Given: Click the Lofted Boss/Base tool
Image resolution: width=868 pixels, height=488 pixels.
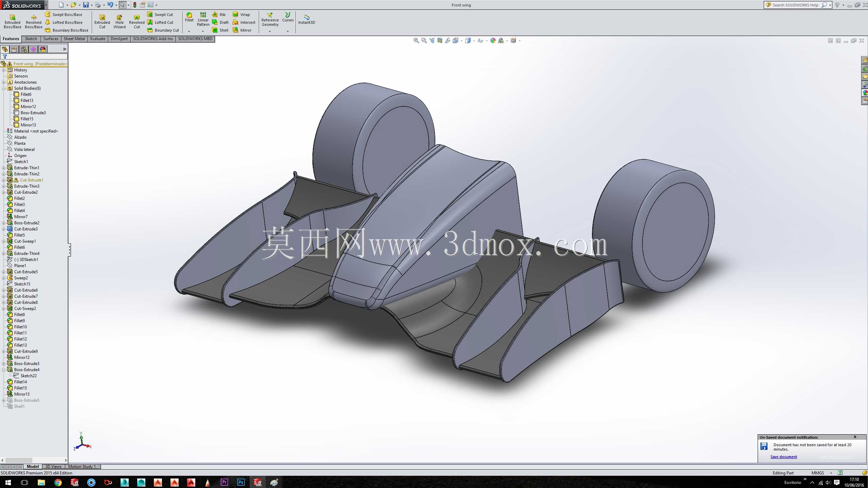Looking at the screenshot, I should point(64,22).
